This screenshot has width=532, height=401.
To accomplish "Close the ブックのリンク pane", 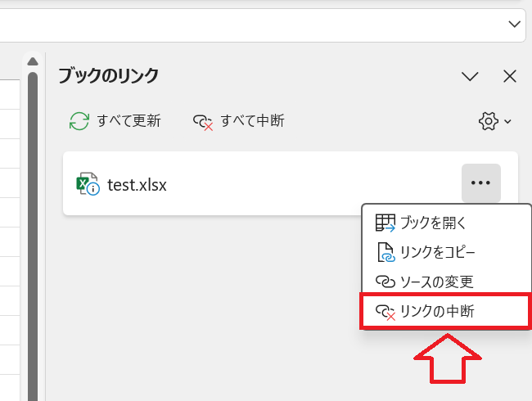I will (x=510, y=76).
